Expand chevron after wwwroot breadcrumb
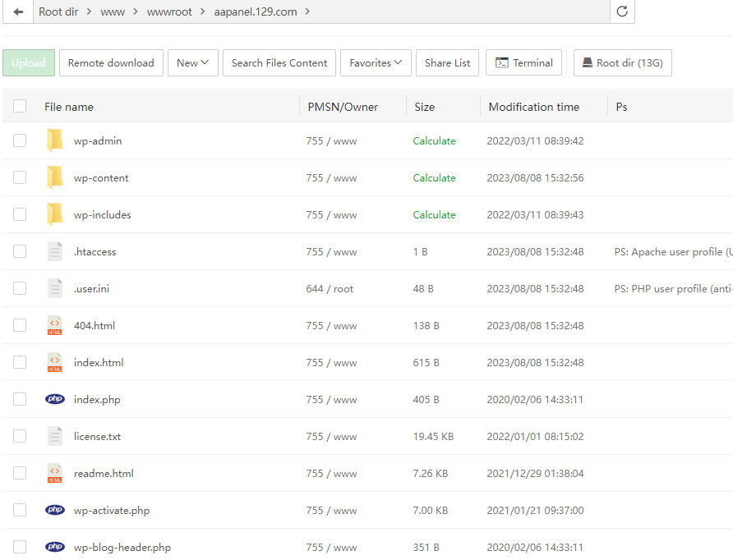Screen dimensions: 733x560 coord(202,11)
